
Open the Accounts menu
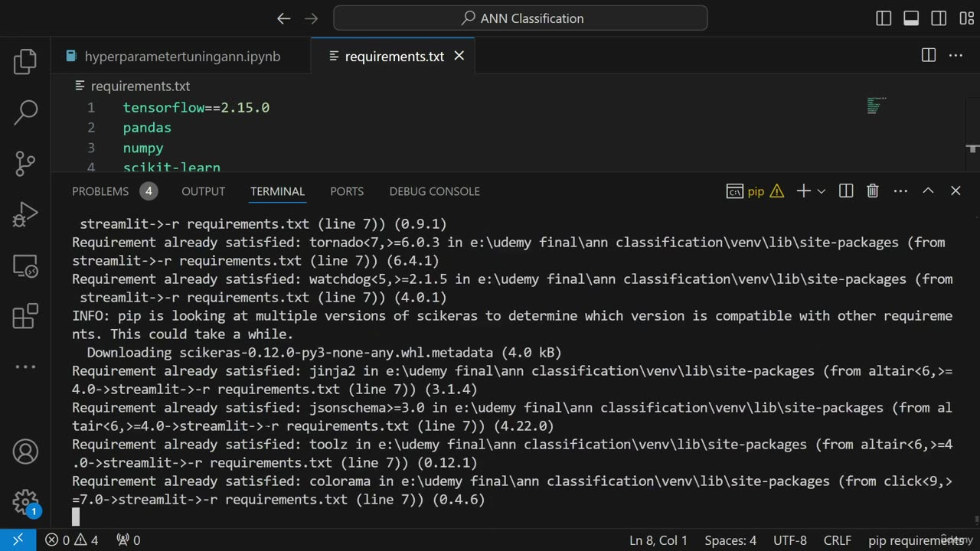pos(25,452)
